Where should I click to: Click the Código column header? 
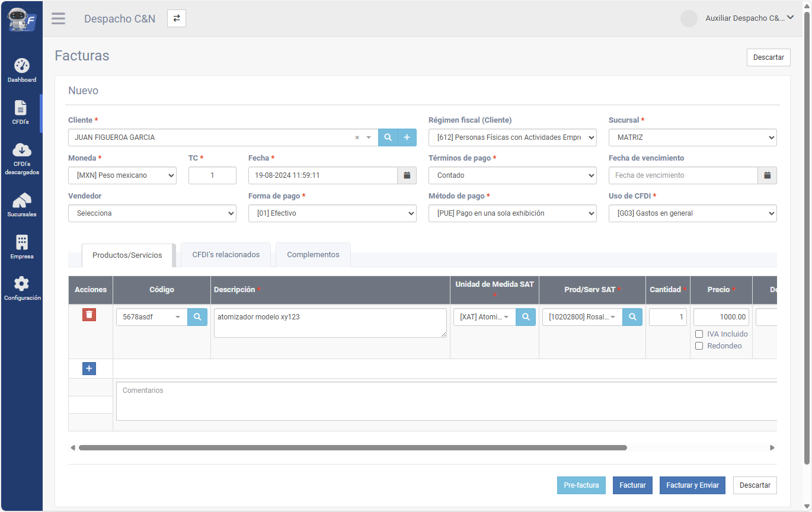click(162, 290)
